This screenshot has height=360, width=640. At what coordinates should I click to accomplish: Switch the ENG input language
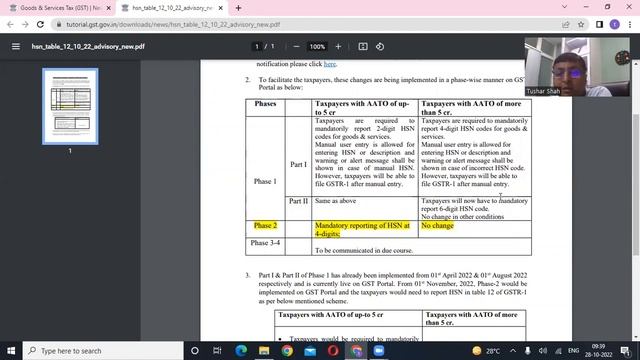click(573, 351)
